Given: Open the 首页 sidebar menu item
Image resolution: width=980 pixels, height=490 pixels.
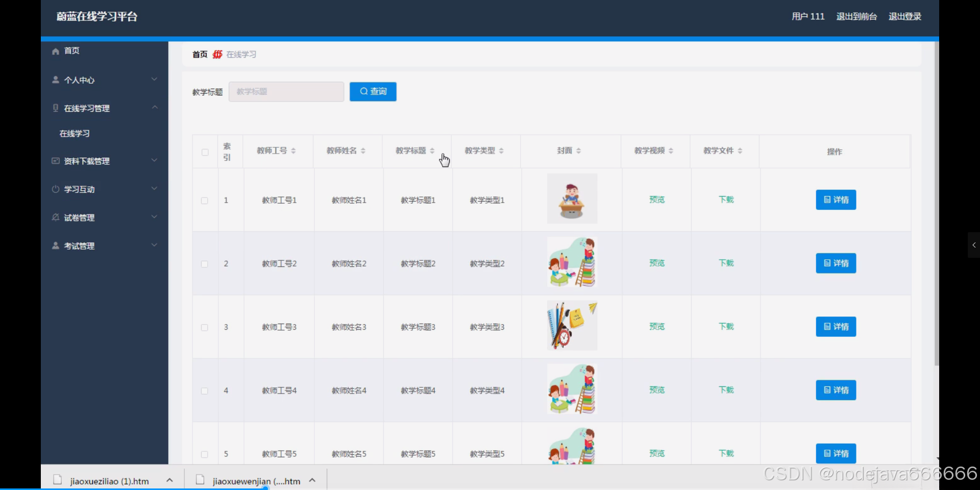Looking at the screenshot, I should point(105,51).
